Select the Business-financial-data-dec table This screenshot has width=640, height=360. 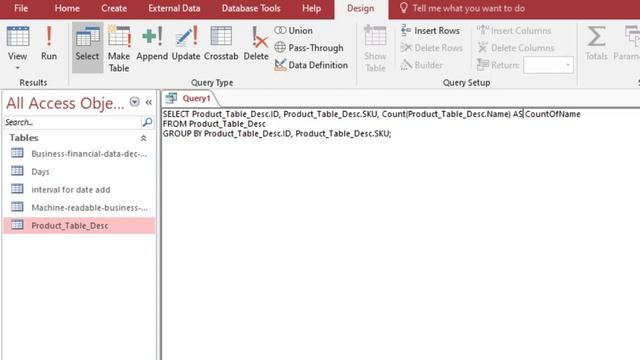pyautogui.click(x=79, y=154)
